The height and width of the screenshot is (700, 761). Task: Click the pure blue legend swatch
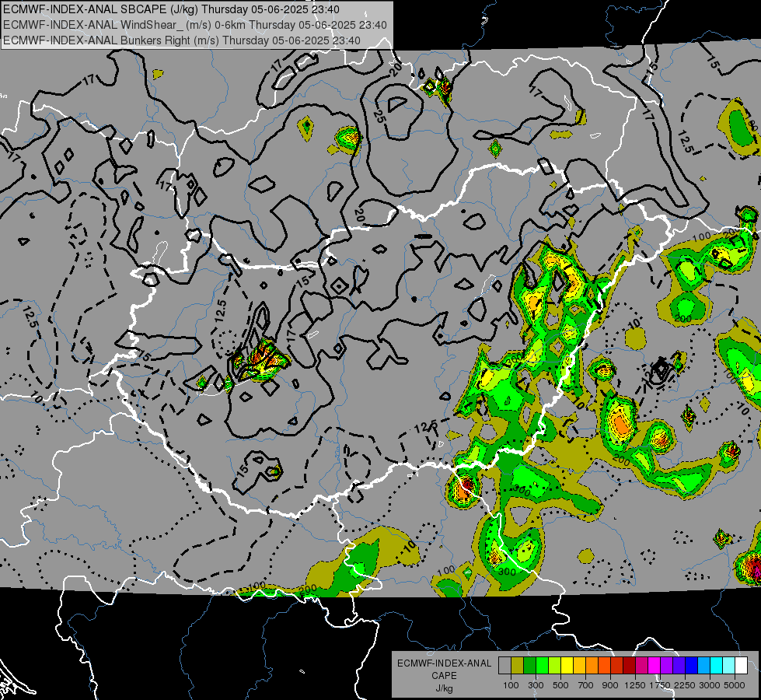[x=691, y=666]
